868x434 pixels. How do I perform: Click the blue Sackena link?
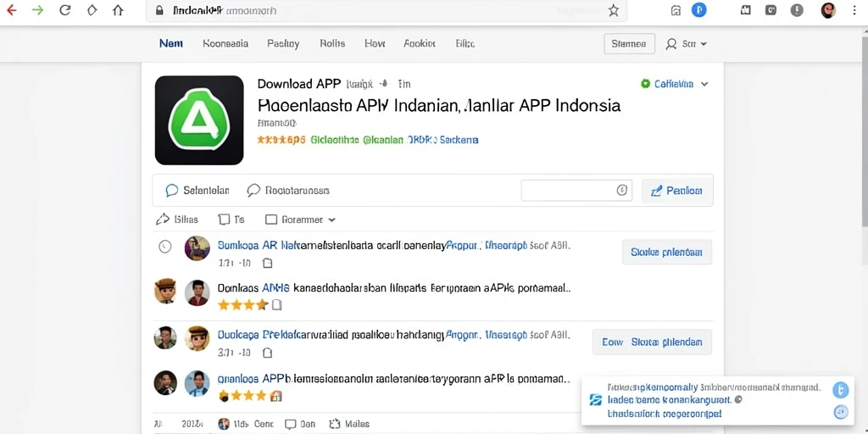(x=459, y=140)
